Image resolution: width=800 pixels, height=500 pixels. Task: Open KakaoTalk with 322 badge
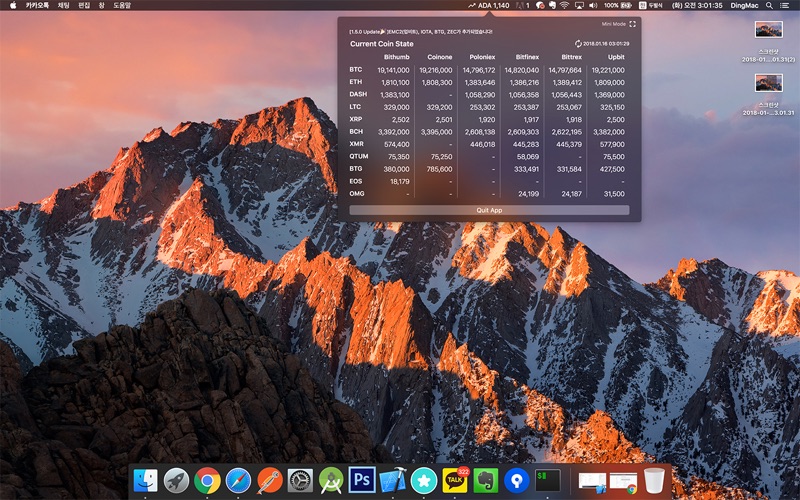point(455,480)
